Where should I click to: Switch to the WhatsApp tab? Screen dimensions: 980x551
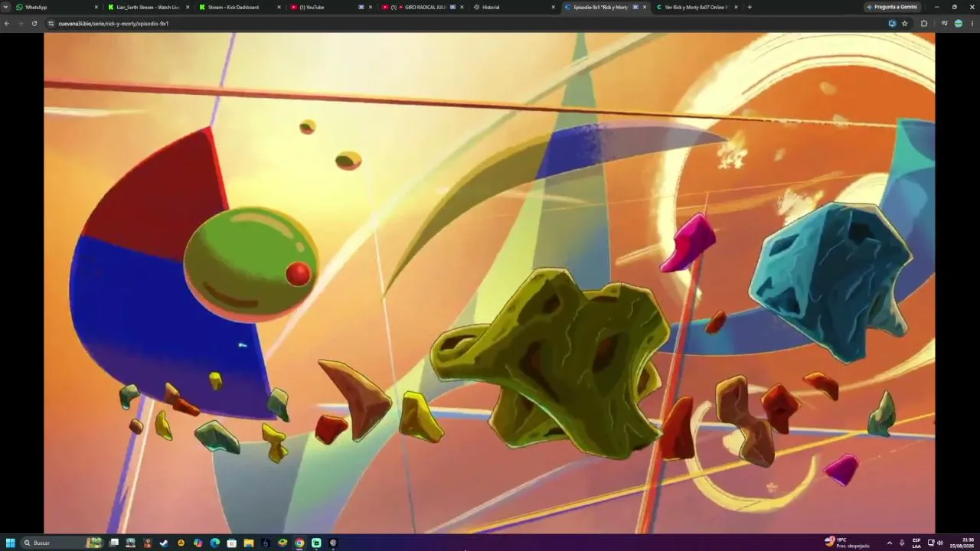pyautogui.click(x=57, y=7)
